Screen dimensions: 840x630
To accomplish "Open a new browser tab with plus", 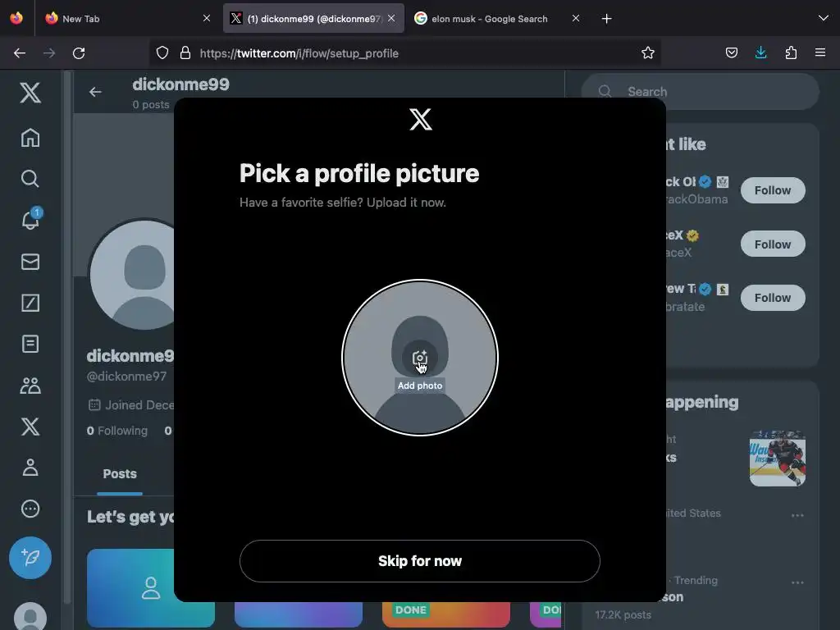I will 606,19.
